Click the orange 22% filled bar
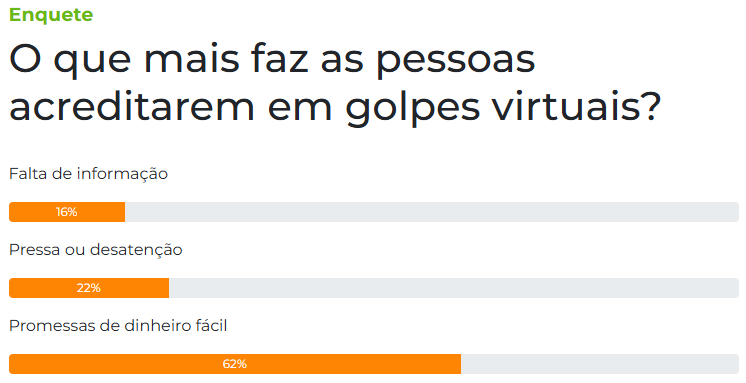The height and width of the screenshot is (383, 746). [89, 288]
